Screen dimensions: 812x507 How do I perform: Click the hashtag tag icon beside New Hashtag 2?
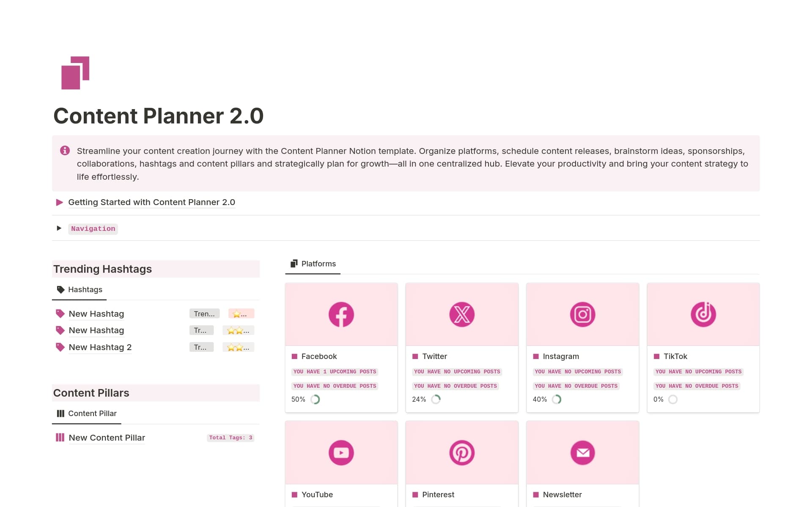[60, 347]
